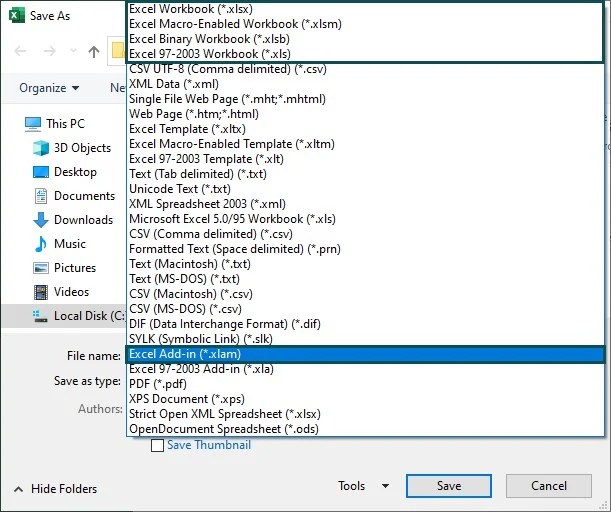Choose Single File Web Page format
Image resolution: width=611 pixels, height=512 pixels.
(x=366, y=99)
